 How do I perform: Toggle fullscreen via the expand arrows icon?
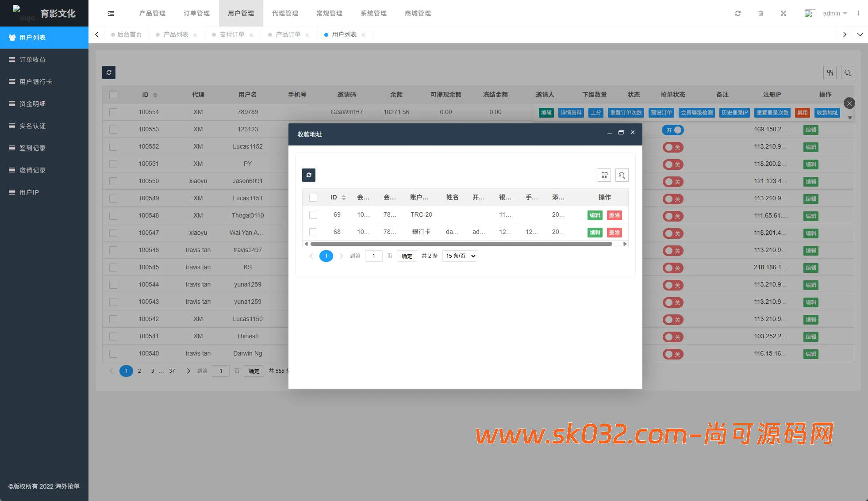tap(784, 13)
